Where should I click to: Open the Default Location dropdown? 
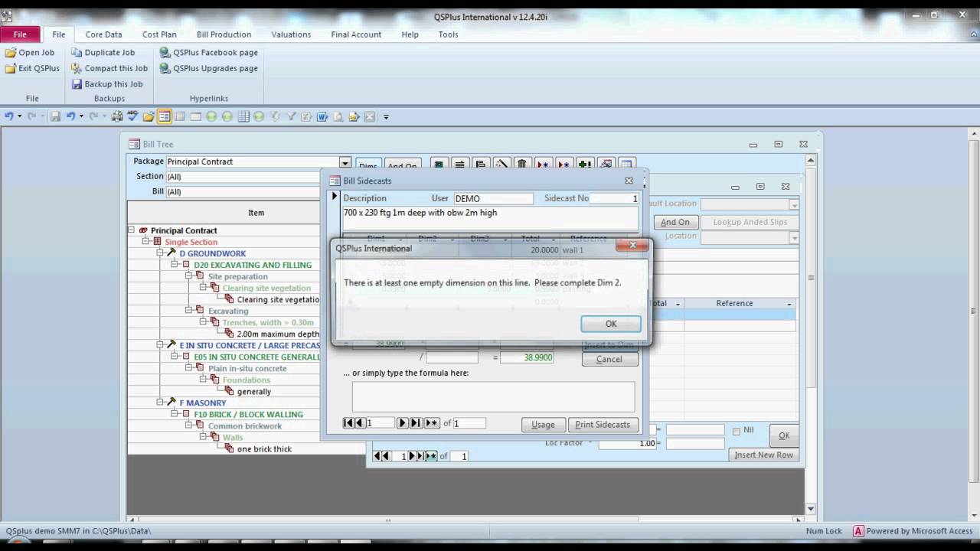pyautogui.click(x=794, y=204)
